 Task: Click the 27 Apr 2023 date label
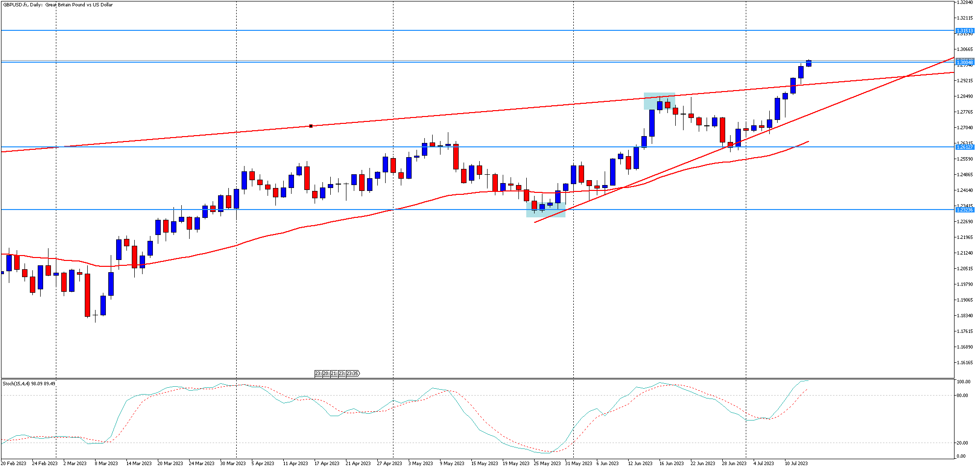(390, 463)
